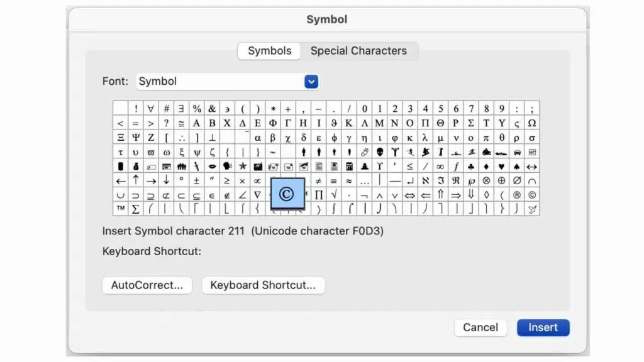The width and height of the screenshot is (644, 362).
Task: Open the Keyboard Shortcut dialog
Action: [263, 285]
